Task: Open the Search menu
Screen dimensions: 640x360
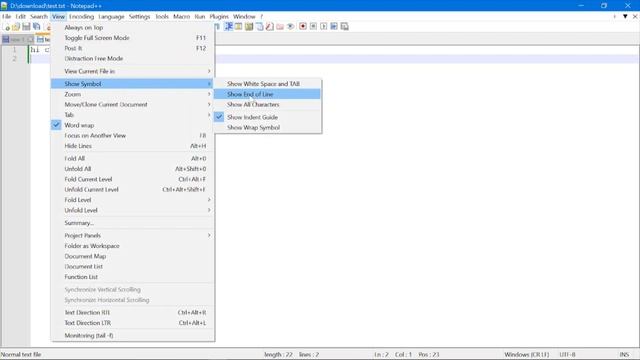Action: click(x=39, y=16)
